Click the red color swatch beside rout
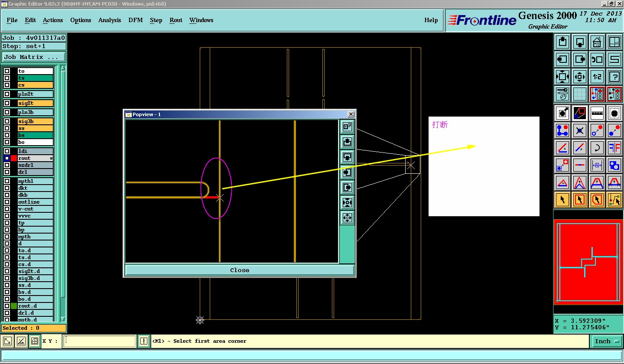 [14, 158]
